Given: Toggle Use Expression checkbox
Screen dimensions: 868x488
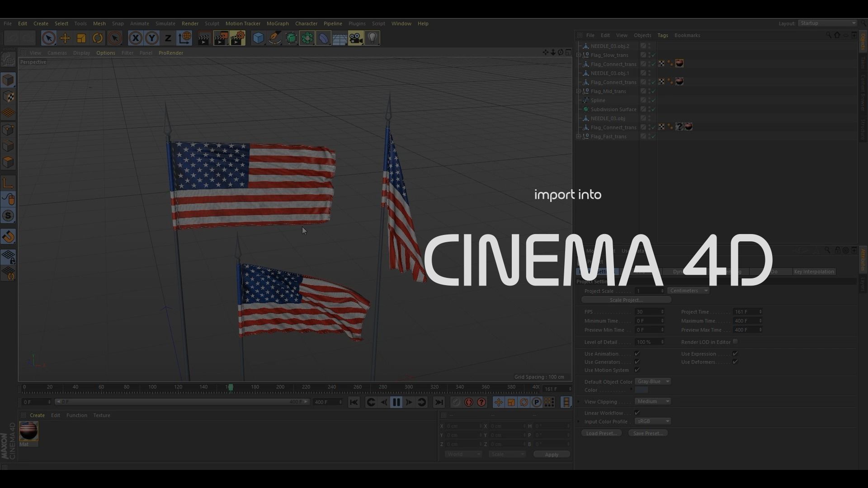Looking at the screenshot, I should tap(735, 354).
